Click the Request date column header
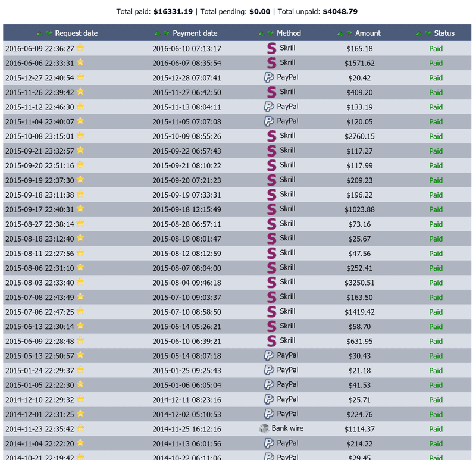The image size is (476, 460). (76, 33)
